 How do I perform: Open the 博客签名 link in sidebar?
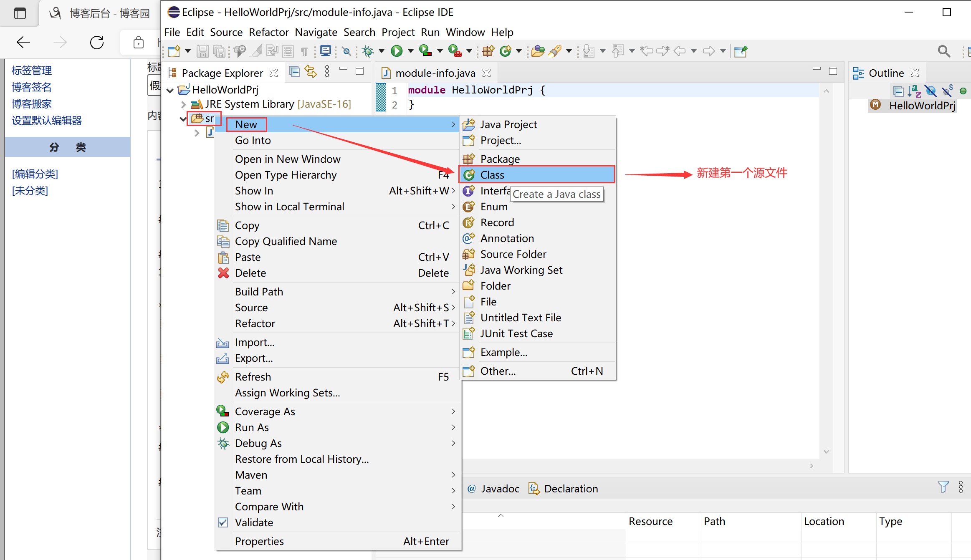click(32, 87)
